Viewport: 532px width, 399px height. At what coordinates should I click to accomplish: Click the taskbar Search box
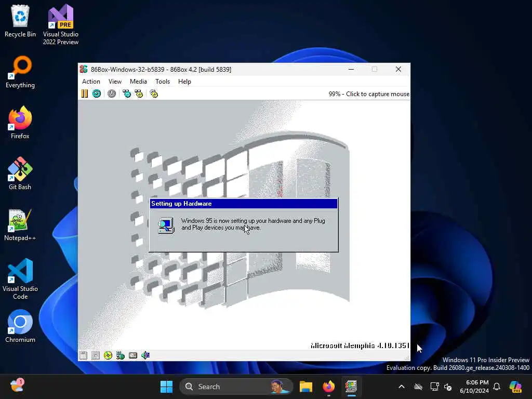[236, 387]
